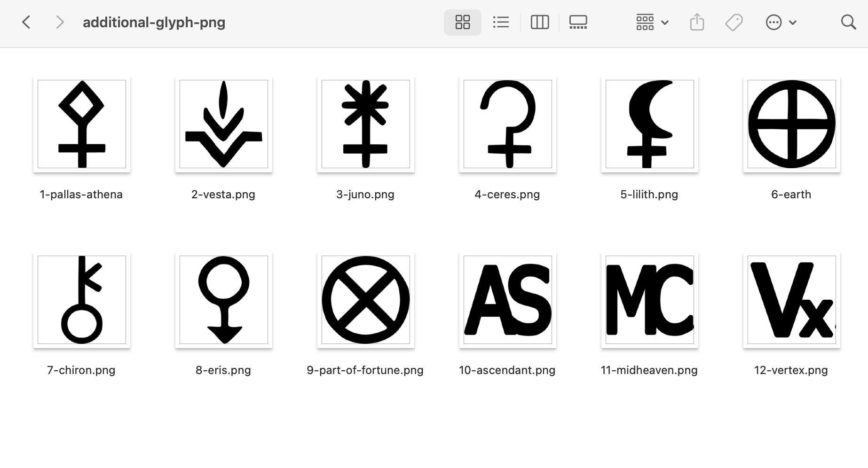Switch to column view
This screenshot has width=868, height=468.
[539, 22]
